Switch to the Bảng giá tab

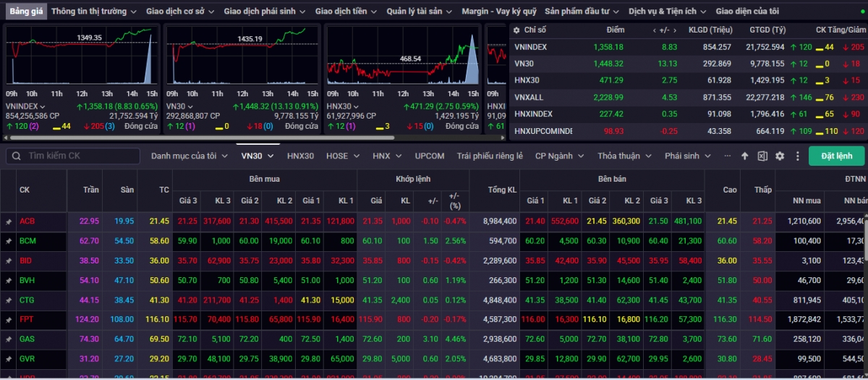point(25,12)
